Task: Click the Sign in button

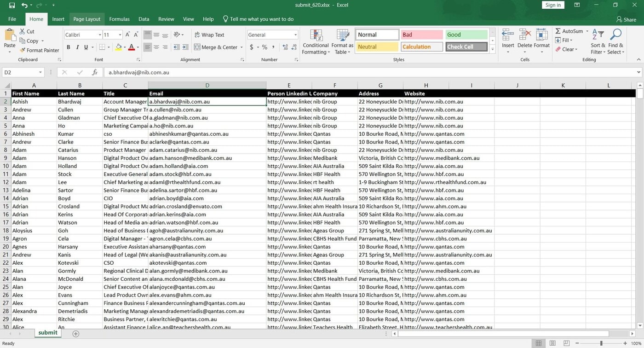Action: pos(552,5)
